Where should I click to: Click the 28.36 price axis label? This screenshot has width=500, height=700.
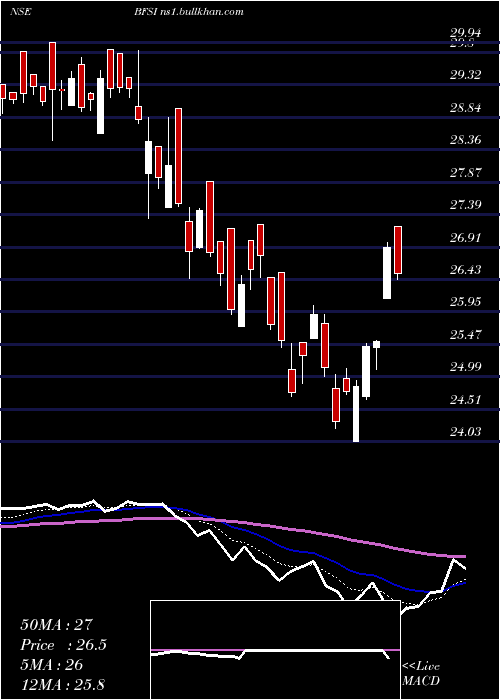pos(466,140)
